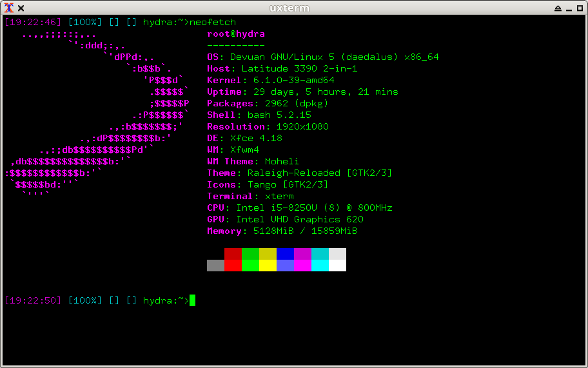The height and width of the screenshot is (368, 588).
Task: Open the xterm window menu icon
Action: (8, 8)
